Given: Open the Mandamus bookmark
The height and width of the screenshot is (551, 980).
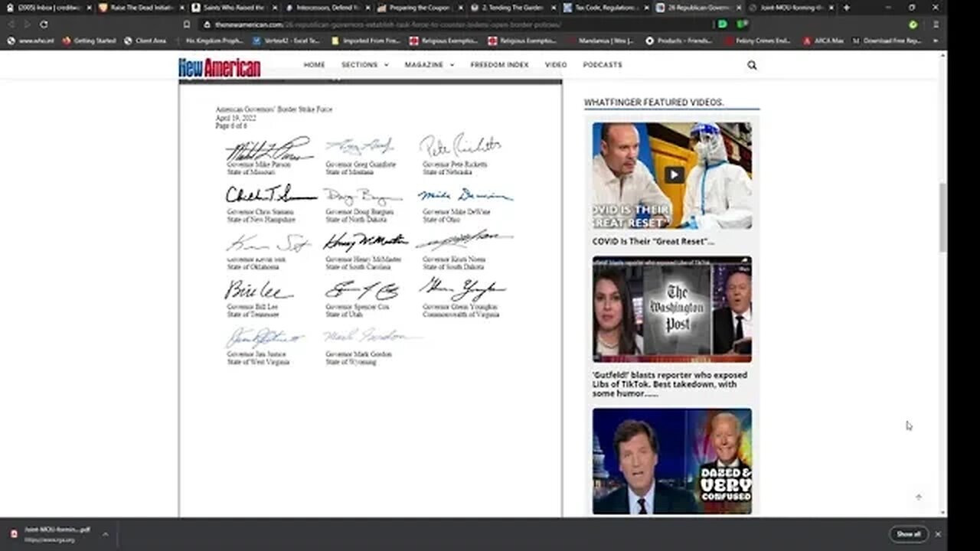Looking at the screenshot, I should tap(602, 41).
